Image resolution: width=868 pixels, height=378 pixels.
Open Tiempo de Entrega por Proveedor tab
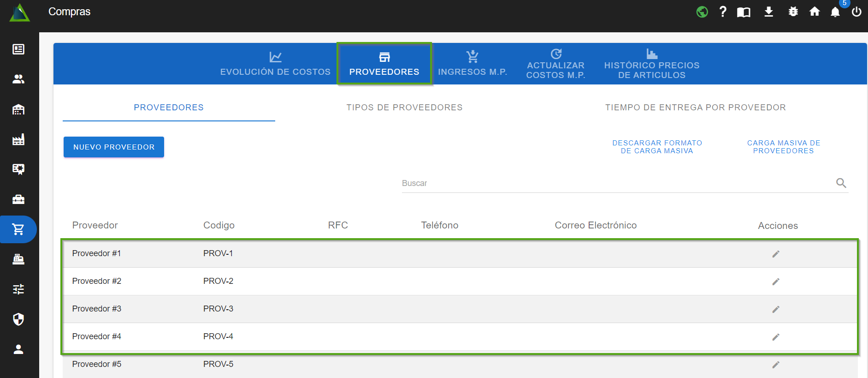point(695,108)
